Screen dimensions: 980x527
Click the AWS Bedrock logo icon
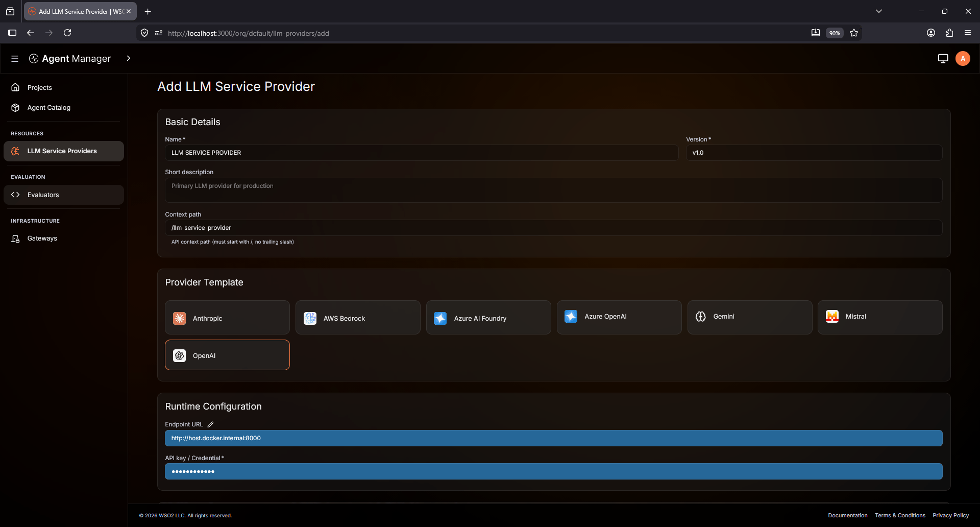(x=310, y=319)
